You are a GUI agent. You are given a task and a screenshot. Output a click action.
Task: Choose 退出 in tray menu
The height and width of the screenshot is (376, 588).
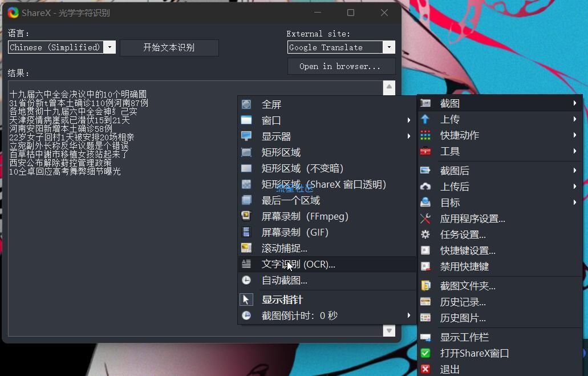click(x=500, y=369)
